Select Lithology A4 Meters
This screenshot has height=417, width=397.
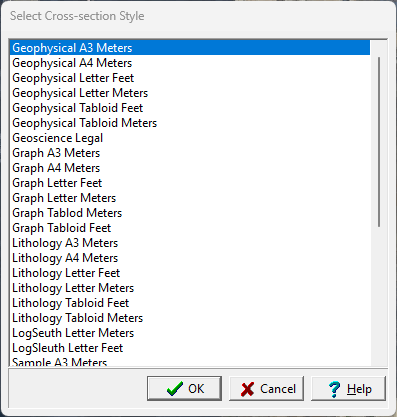190,258
